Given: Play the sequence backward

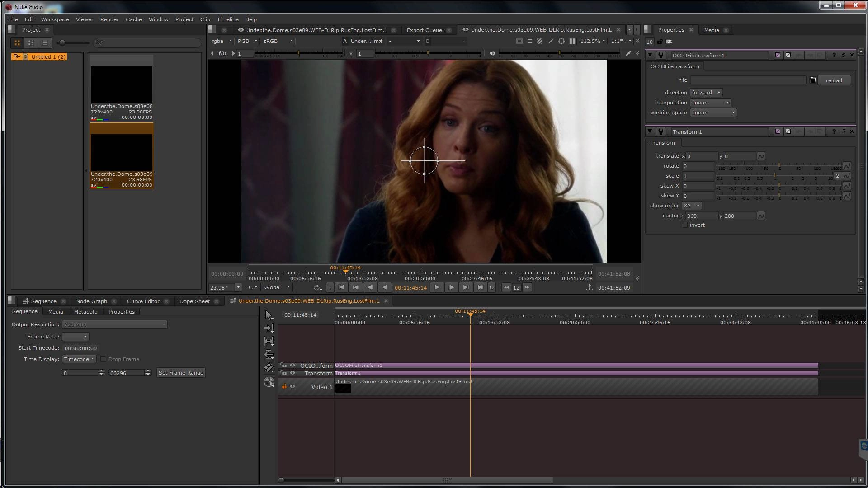Looking at the screenshot, I should 385,287.
